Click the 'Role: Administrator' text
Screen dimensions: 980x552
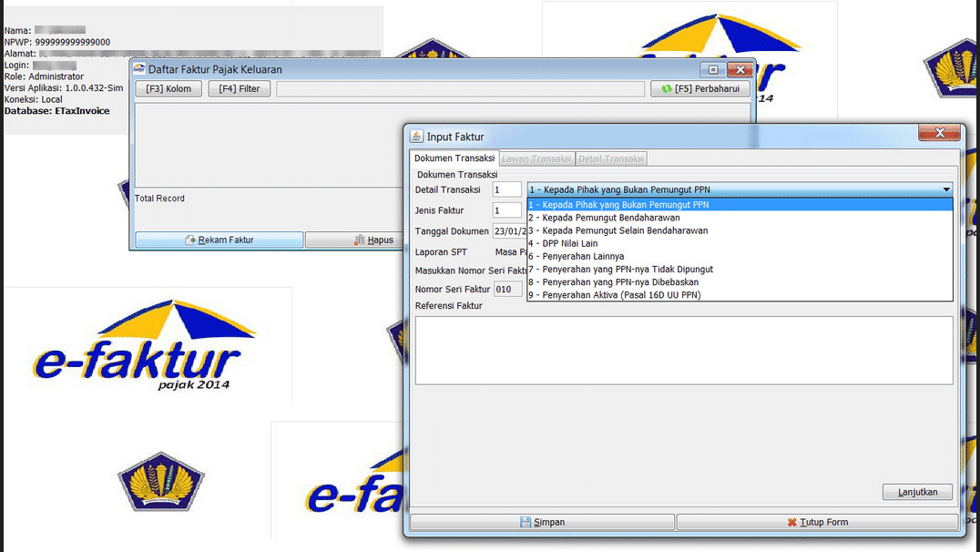[x=44, y=77]
